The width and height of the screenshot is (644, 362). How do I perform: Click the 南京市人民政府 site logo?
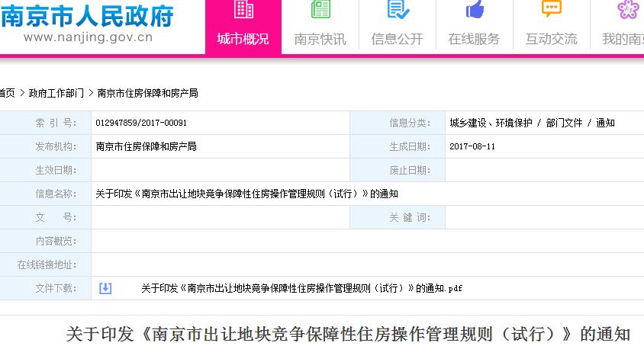87,17
